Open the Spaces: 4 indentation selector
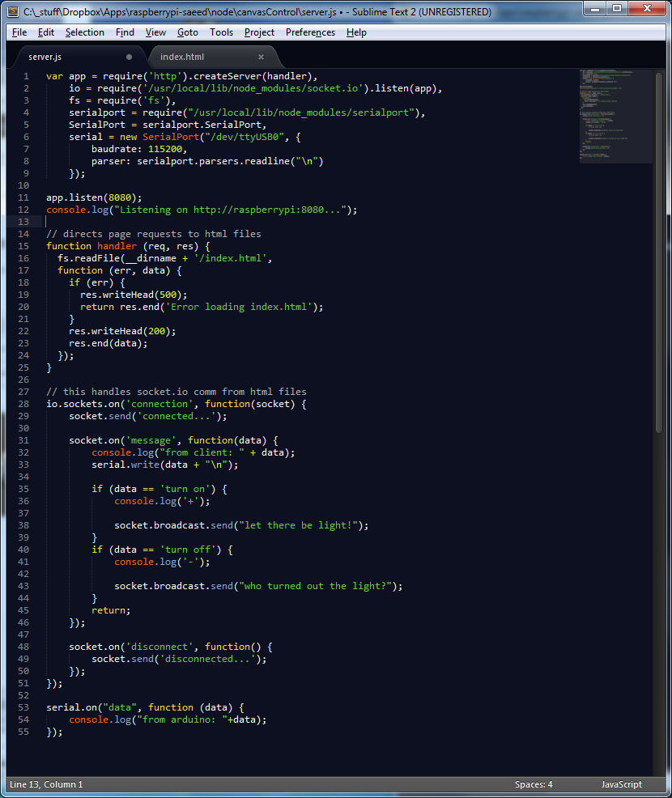The image size is (672, 798). (534, 784)
